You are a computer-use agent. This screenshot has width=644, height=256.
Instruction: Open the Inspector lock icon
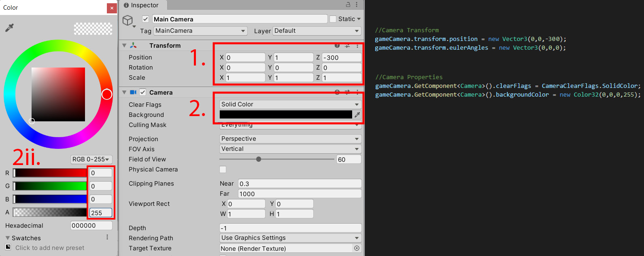(348, 5)
